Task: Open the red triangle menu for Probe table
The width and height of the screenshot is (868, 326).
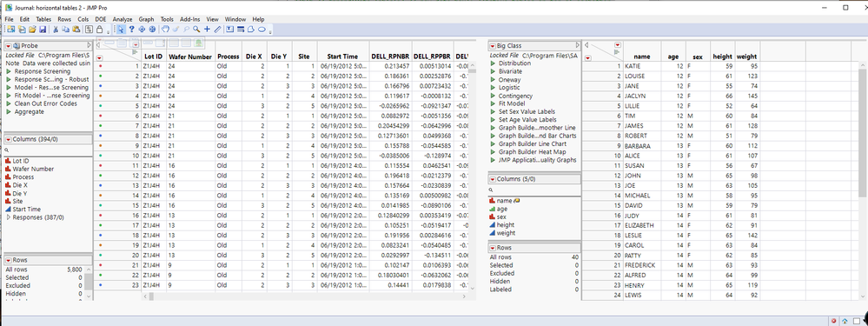Action: click(9, 45)
